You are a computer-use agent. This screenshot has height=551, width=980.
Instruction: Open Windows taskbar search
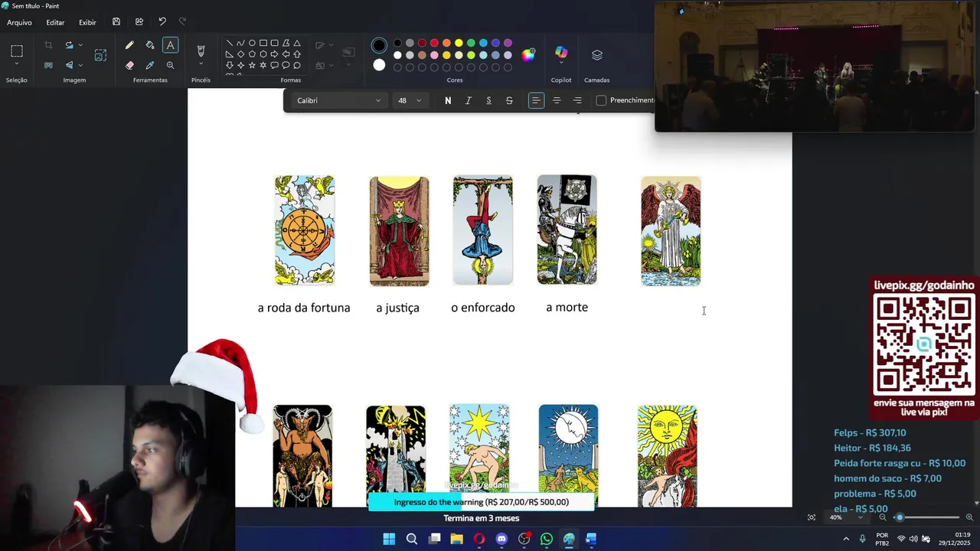(x=412, y=539)
